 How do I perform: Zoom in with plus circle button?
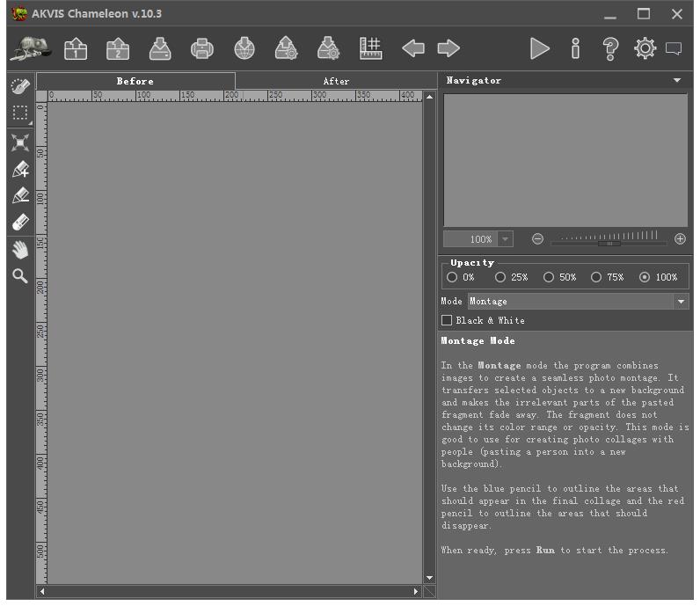[680, 239]
